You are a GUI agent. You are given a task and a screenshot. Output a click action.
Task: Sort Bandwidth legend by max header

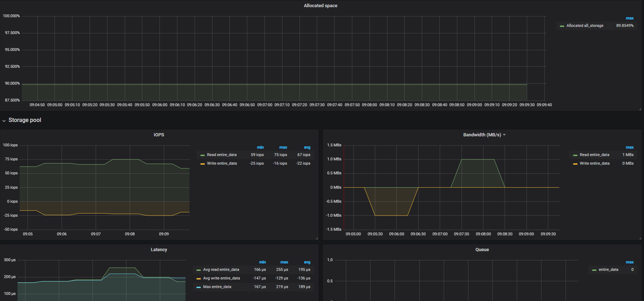[630, 147]
